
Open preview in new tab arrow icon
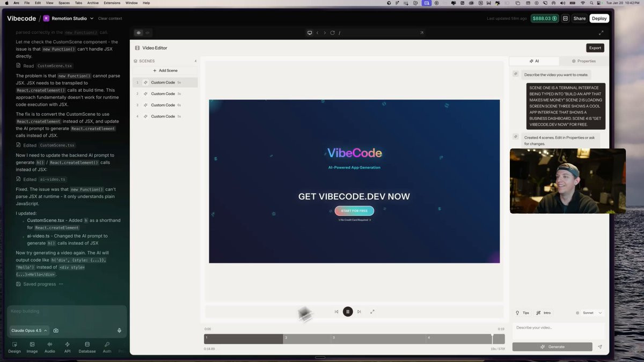(x=421, y=33)
